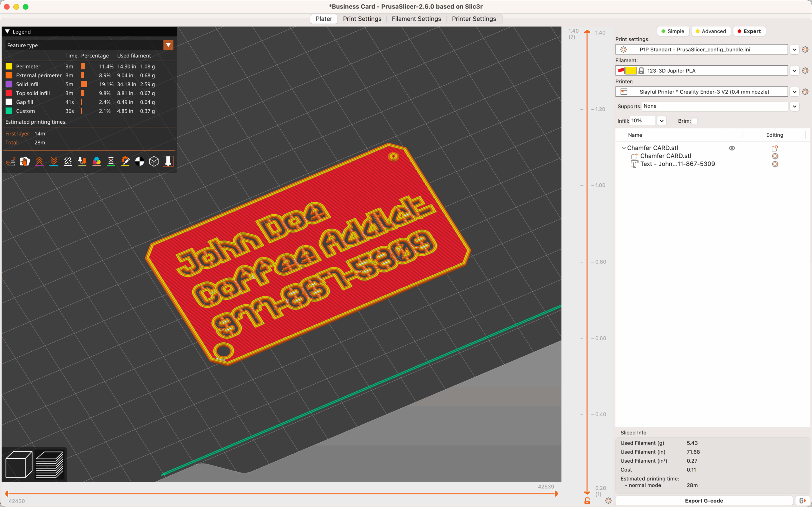Toggle travel moves visibility icon
Image resolution: width=812 pixels, height=507 pixels.
[10, 162]
